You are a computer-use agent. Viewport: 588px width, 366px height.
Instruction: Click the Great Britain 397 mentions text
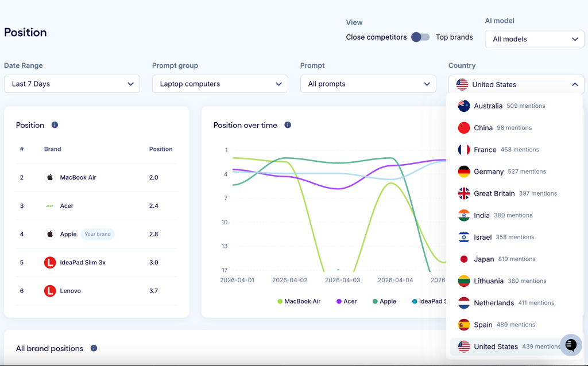(515, 193)
